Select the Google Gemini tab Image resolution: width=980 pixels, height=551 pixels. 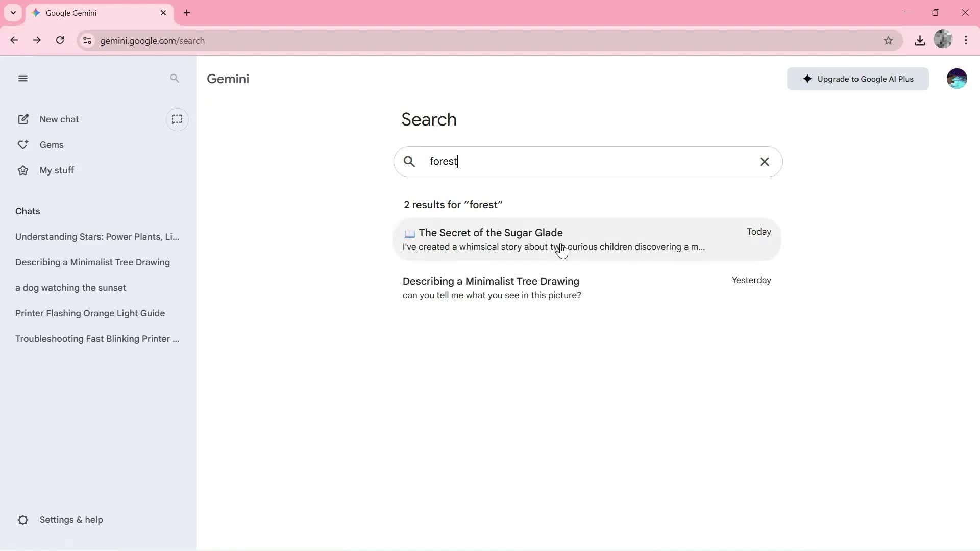92,13
